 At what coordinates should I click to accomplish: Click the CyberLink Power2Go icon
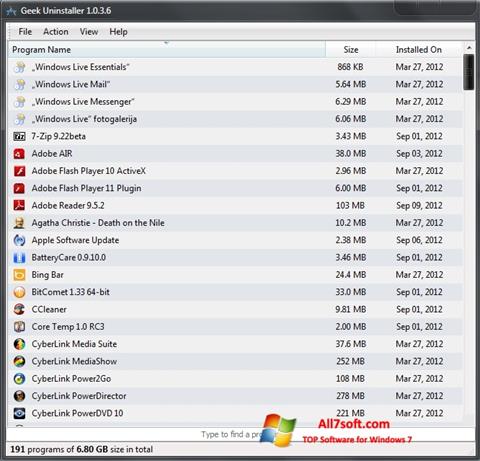(19, 379)
